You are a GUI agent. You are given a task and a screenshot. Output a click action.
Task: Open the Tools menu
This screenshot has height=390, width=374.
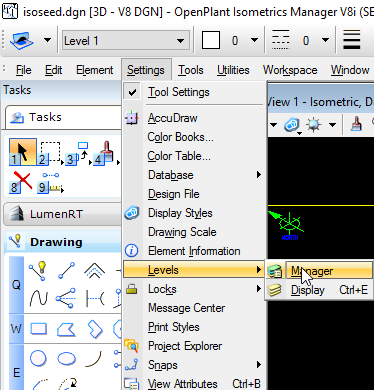point(191,70)
